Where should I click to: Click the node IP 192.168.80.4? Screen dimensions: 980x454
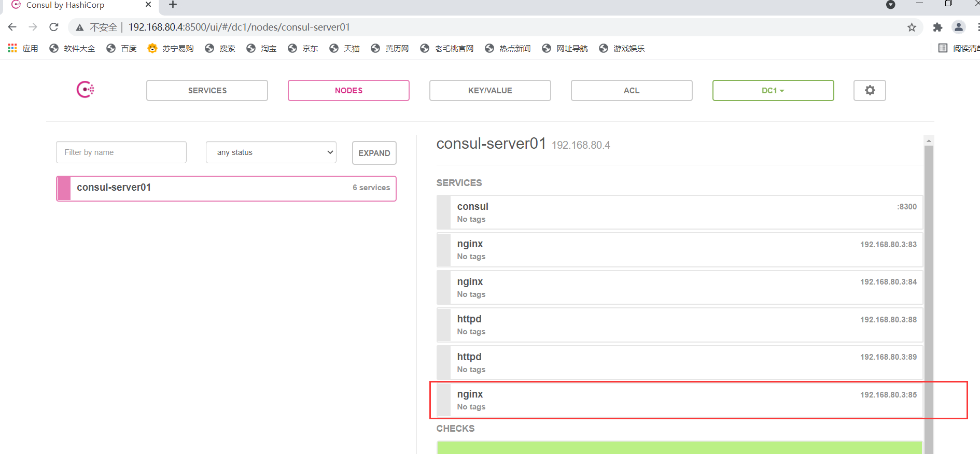581,145
